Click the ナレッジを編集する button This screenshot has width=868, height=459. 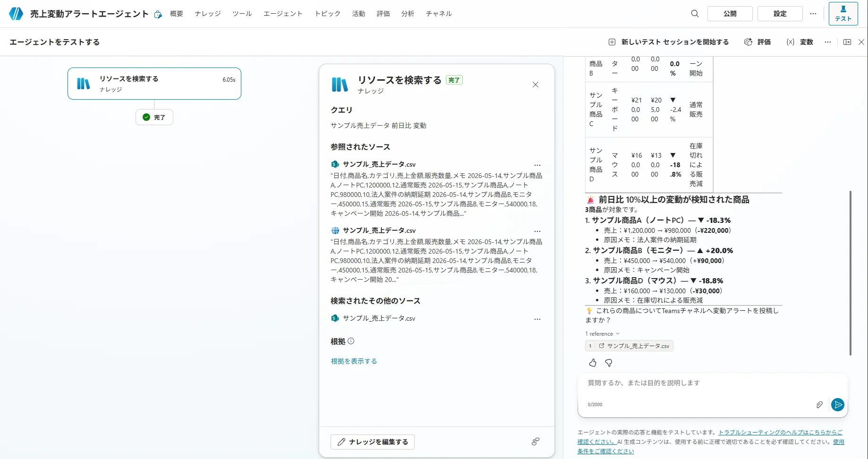(373, 442)
